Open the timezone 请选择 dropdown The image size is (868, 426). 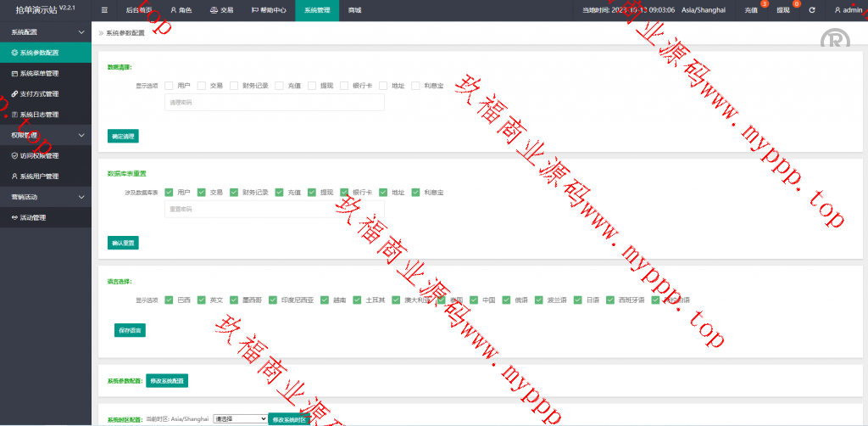239,418
